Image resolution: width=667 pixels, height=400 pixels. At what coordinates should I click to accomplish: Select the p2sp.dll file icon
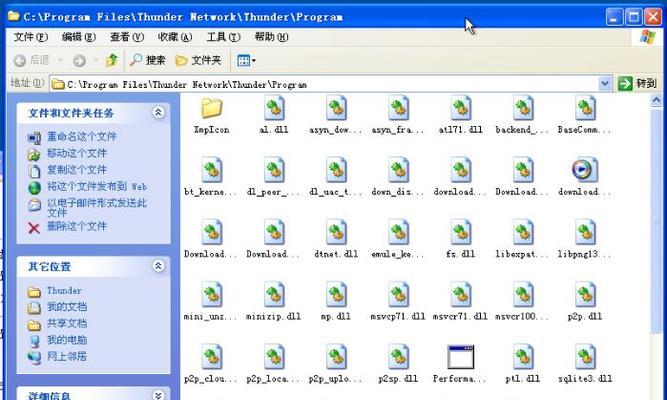point(399,357)
